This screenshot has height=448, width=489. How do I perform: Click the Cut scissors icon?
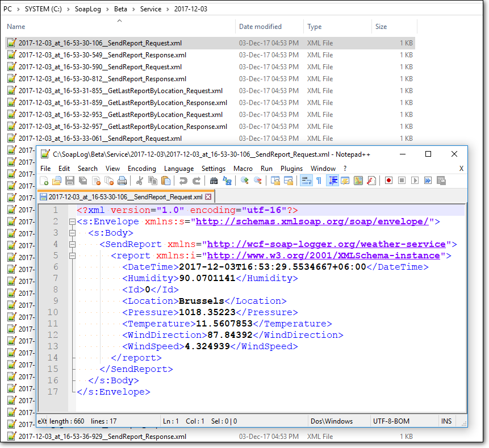pos(139,181)
